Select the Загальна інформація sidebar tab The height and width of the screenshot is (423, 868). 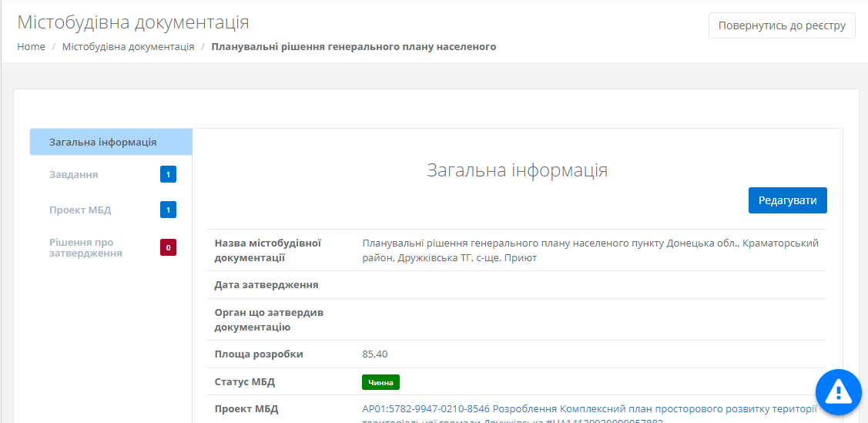pos(103,143)
